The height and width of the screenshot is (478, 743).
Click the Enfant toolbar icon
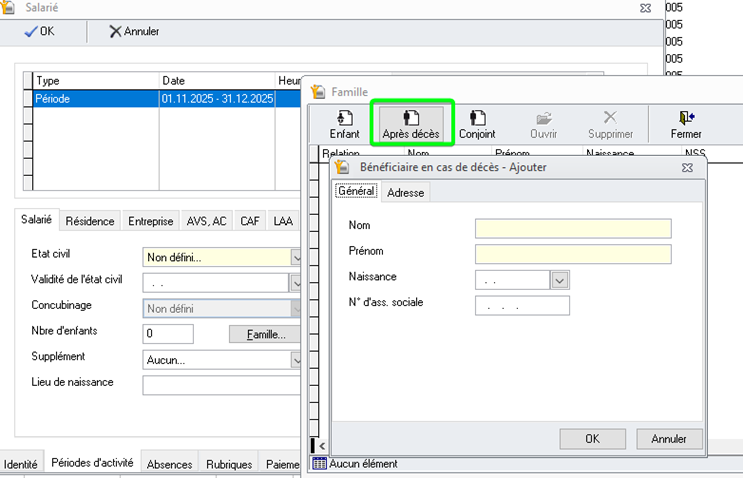coord(344,118)
